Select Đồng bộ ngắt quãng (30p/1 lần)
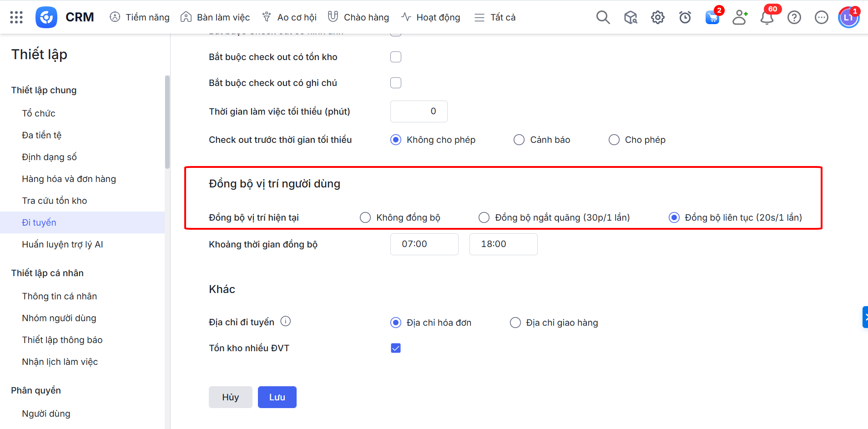The image size is (868, 429). (484, 217)
